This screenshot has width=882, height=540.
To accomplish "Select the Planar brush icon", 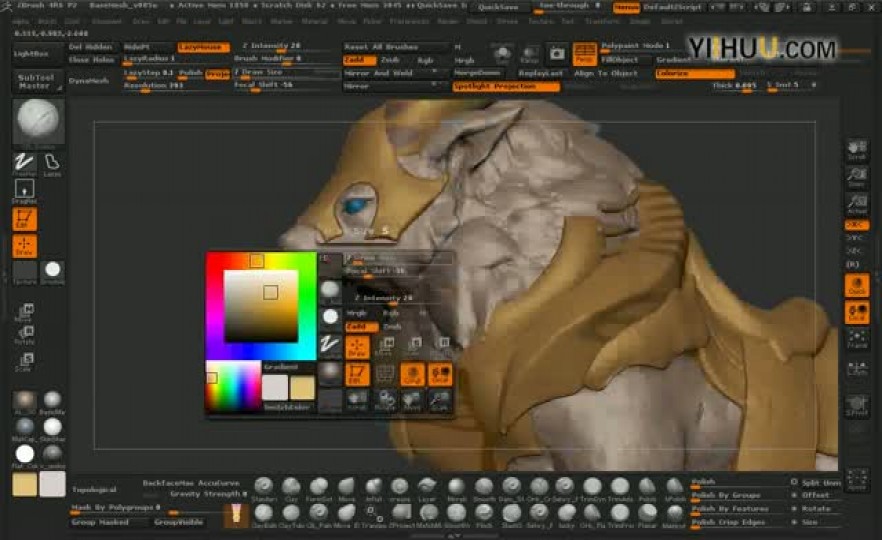I will tap(647, 515).
